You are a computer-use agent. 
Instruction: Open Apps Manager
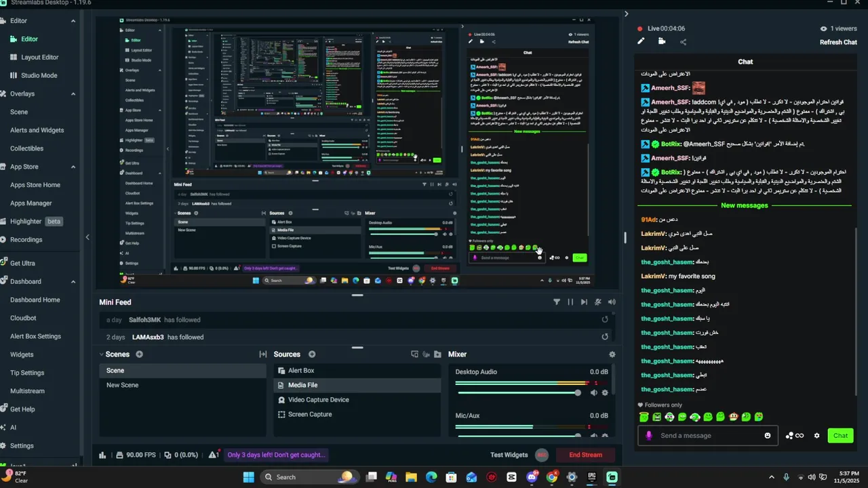(x=31, y=203)
